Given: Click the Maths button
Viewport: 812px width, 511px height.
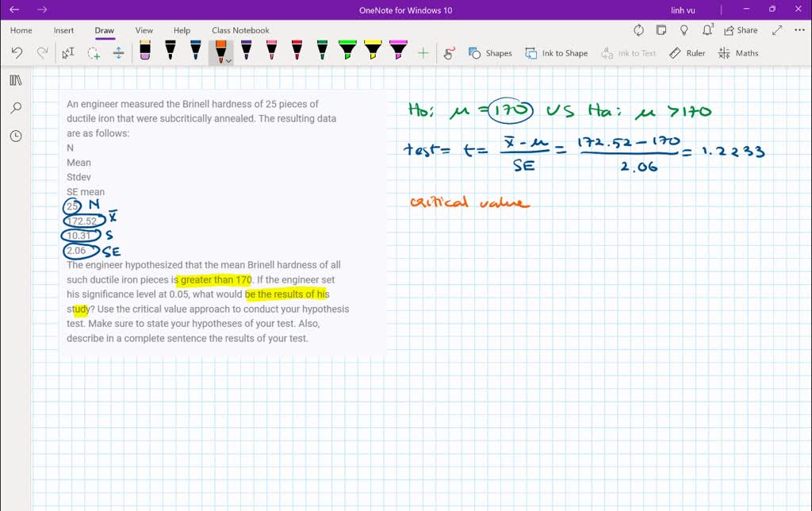Looking at the screenshot, I should coord(738,53).
